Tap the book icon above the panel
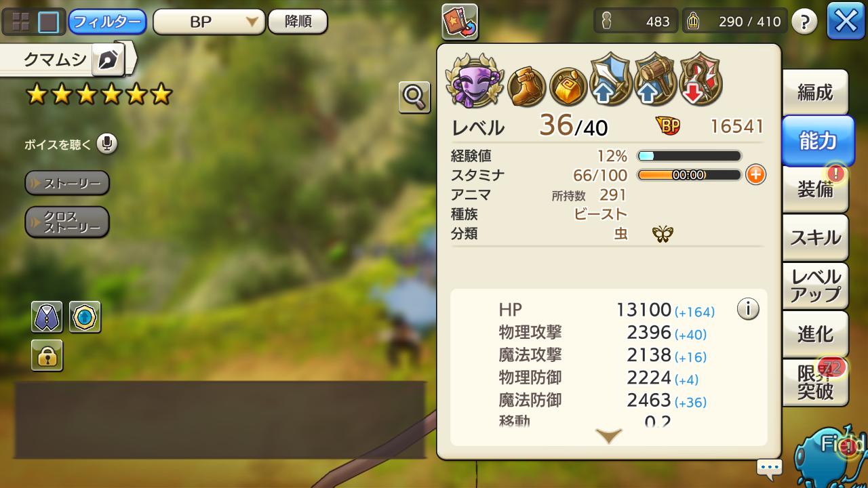The height and width of the screenshot is (488, 868). [460, 22]
